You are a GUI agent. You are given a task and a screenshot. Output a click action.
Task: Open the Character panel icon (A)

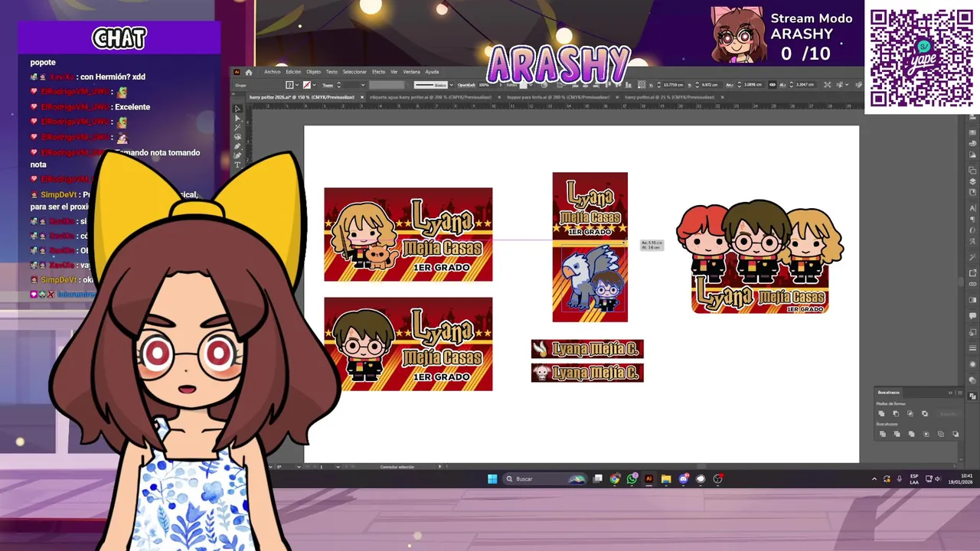point(973,209)
